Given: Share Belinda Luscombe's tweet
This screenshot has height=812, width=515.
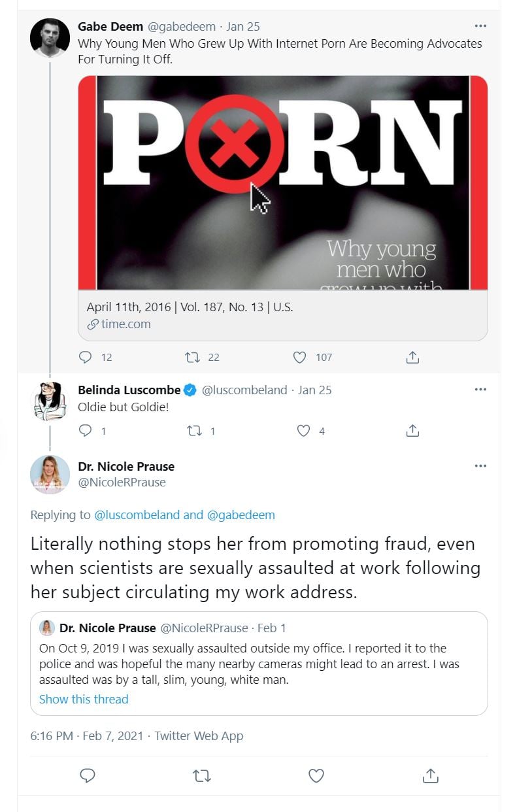Looking at the screenshot, I should click(x=412, y=431).
